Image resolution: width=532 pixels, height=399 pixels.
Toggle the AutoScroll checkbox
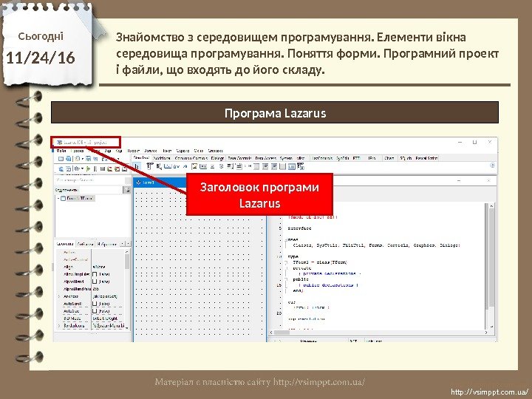tap(95, 304)
